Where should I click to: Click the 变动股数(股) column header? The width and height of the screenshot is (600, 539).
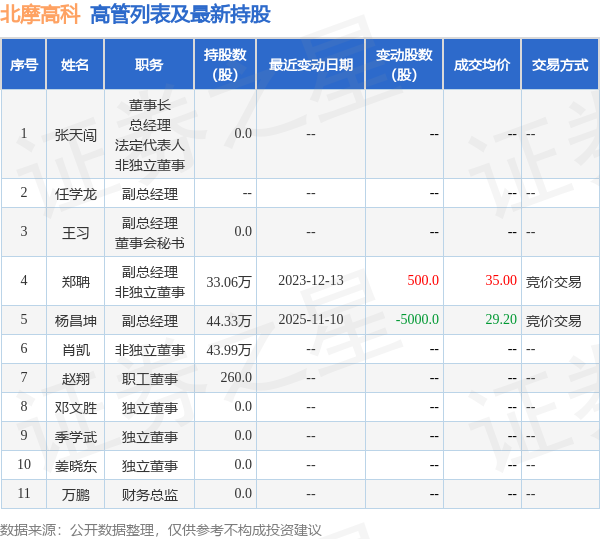coord(404,65)
